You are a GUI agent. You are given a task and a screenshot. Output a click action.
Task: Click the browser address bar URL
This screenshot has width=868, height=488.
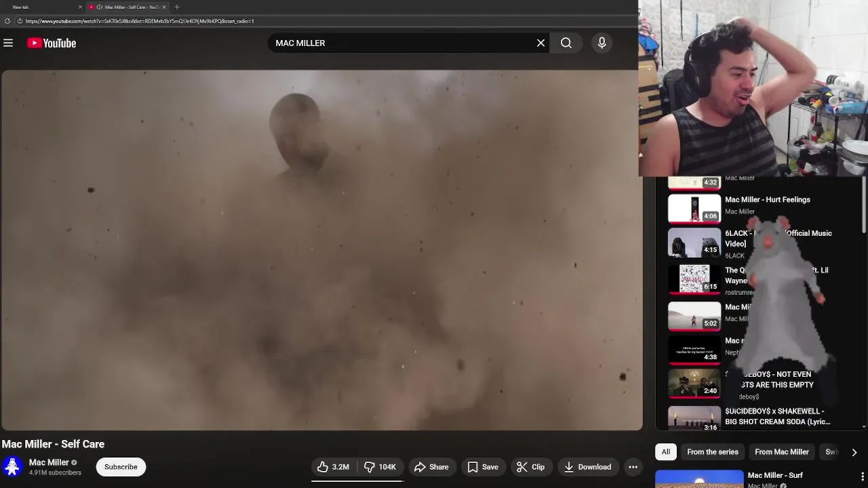[140, 21]
